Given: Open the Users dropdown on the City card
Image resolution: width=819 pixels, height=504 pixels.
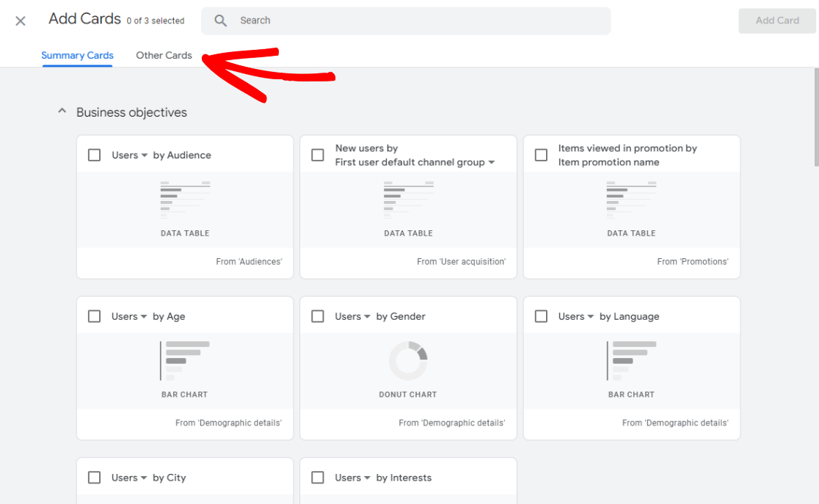Looking at the screenshot, I should tap(142, 478).
